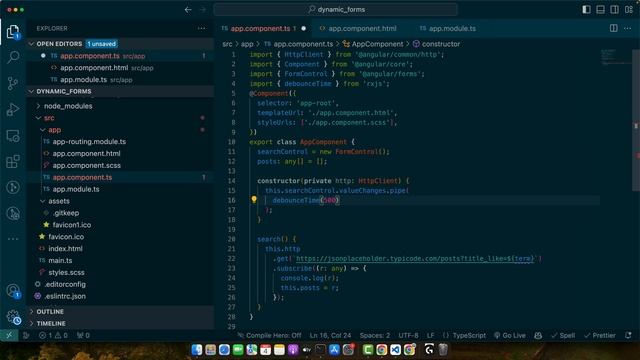Toggle the primary side bar

pyautogui.click(x=586, y=9)
